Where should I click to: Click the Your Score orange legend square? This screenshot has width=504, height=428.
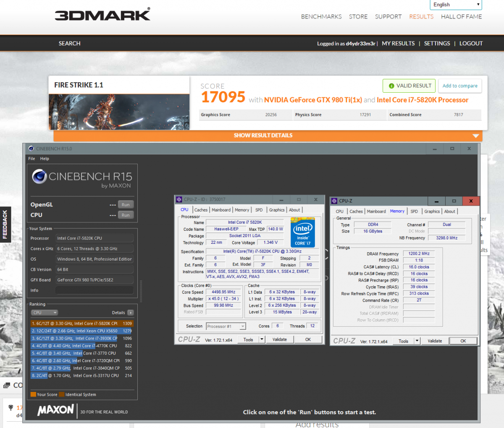[x=33, y=394]
